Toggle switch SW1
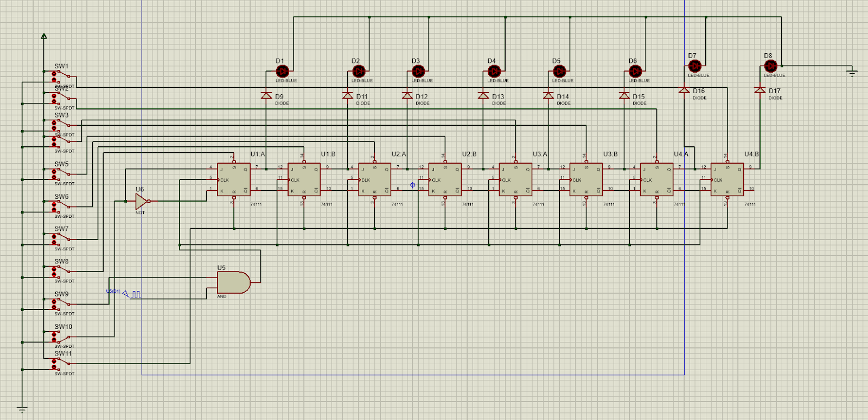 click(x=62, y=76)
